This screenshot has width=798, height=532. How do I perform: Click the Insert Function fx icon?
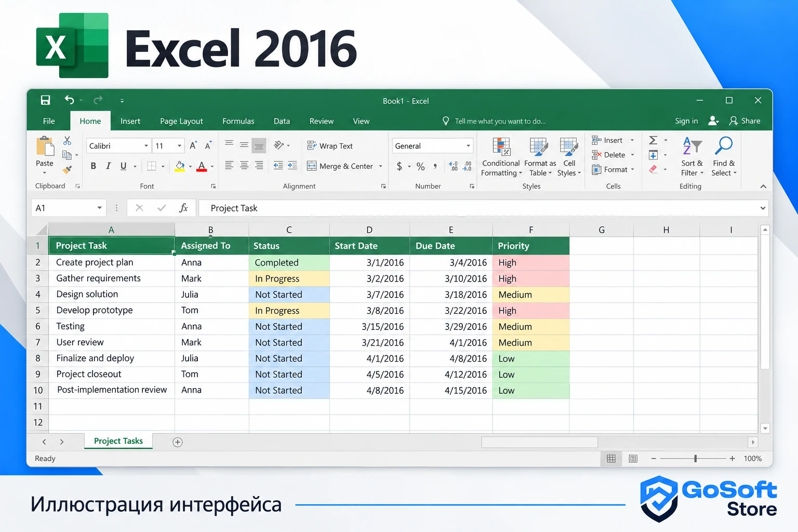click(183, 208)
